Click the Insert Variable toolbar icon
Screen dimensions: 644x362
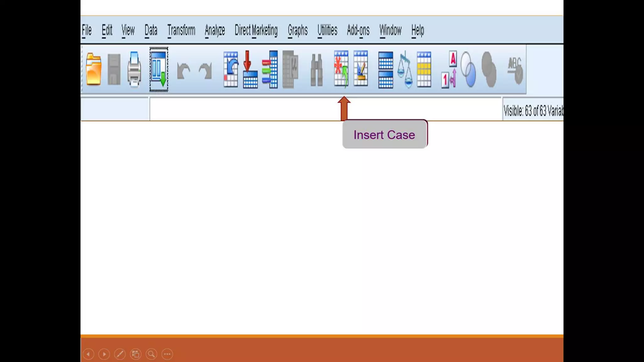(360, 69)
